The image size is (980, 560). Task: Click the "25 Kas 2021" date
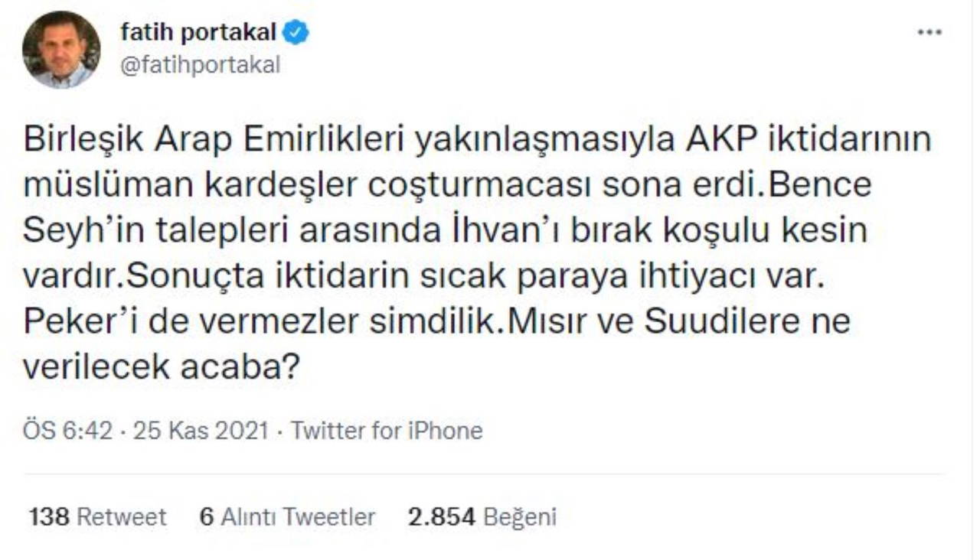[201, 431]
